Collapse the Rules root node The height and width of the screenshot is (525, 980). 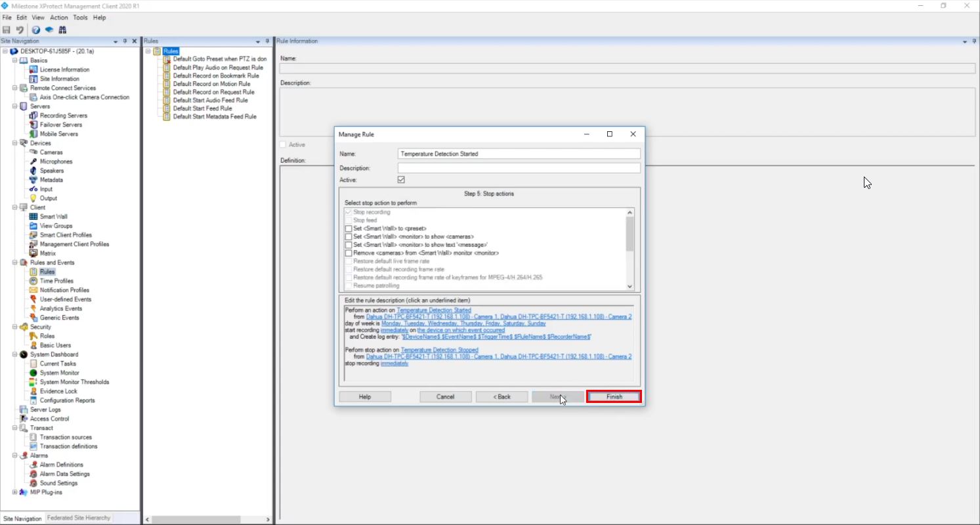point(148,51)
